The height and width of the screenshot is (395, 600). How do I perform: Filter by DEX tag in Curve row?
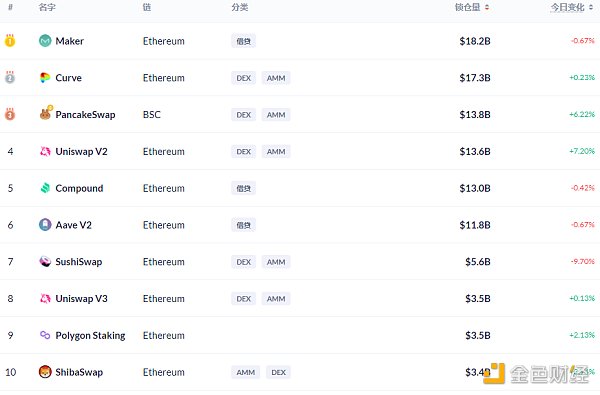(x=243, y=78)
